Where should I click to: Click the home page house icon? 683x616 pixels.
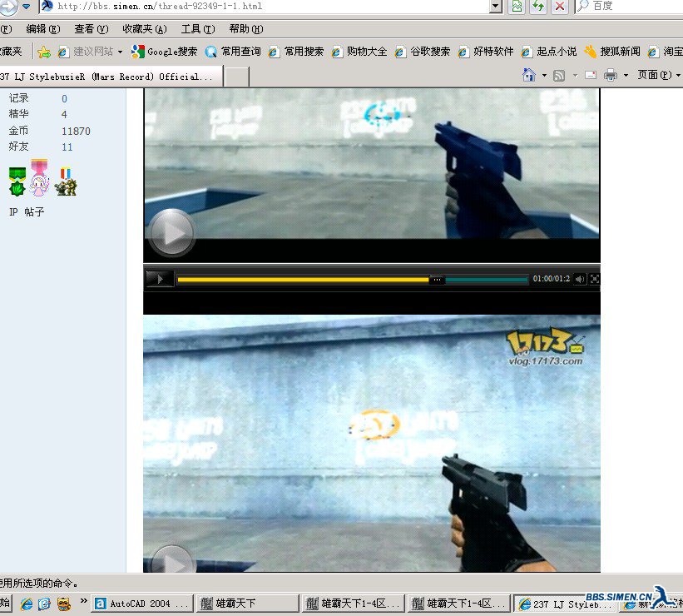coord(529,75)
